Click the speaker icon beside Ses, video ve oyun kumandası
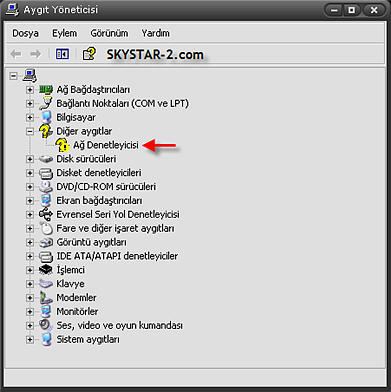 click(46, 325)
